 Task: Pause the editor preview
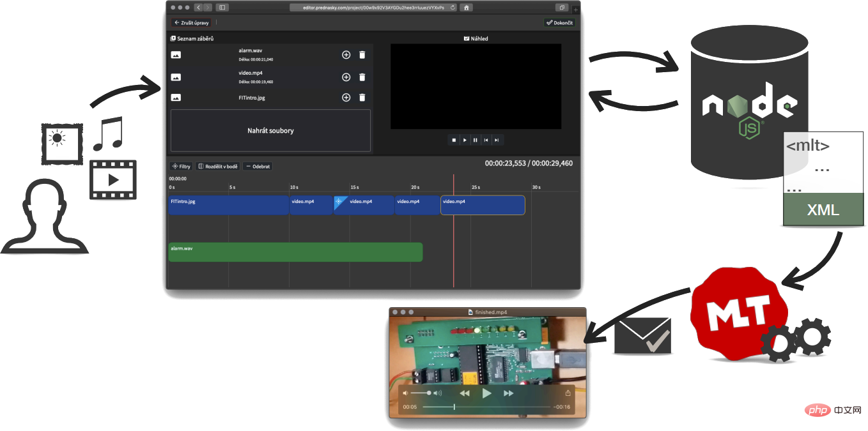point(476,140)
